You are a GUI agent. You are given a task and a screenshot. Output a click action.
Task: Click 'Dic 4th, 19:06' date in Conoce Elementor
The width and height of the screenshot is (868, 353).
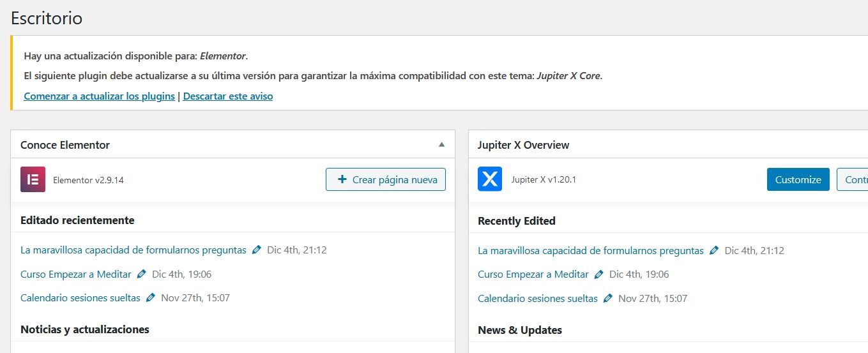pyautogui.click(x=182, y=274)
